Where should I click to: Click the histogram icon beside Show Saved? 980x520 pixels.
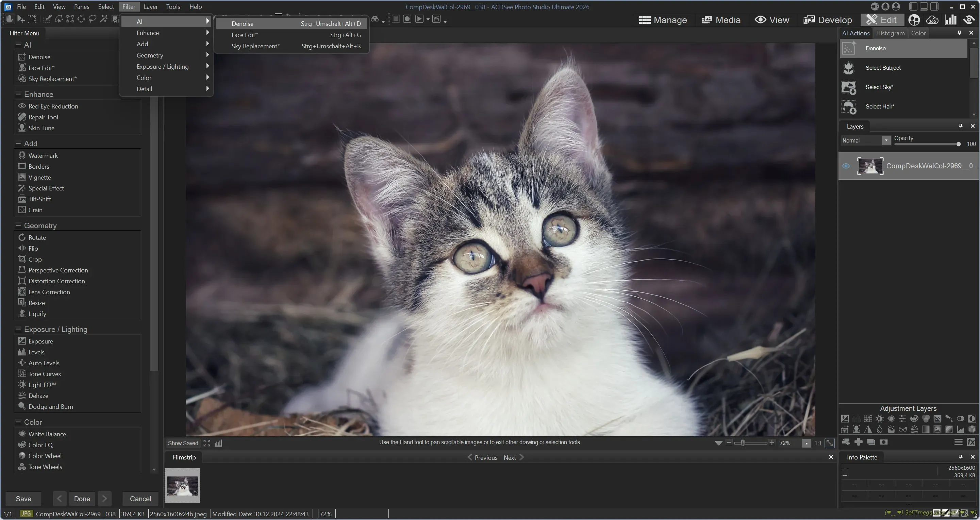click(x=218, y=443)
